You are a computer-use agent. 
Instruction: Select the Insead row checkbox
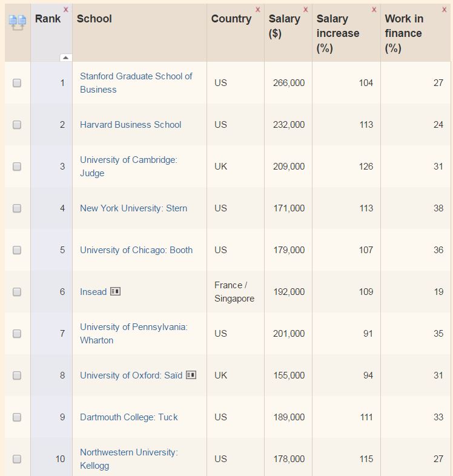point(17,292)
